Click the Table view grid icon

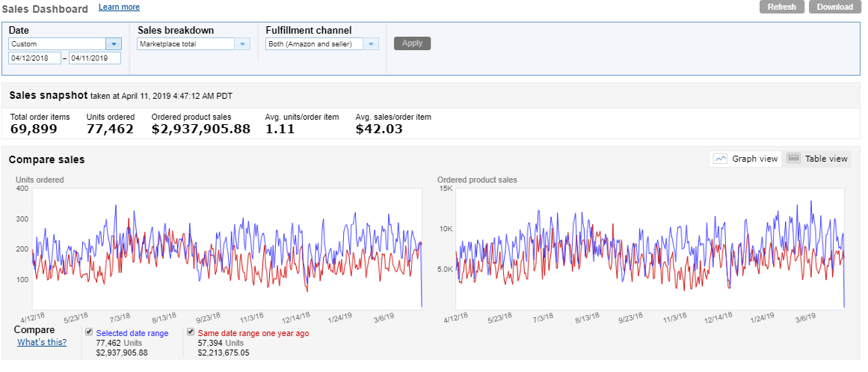[x=794, y=158]
